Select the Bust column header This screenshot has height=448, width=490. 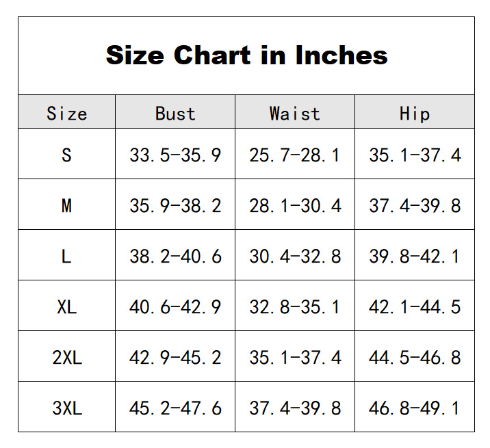[175, 112]
